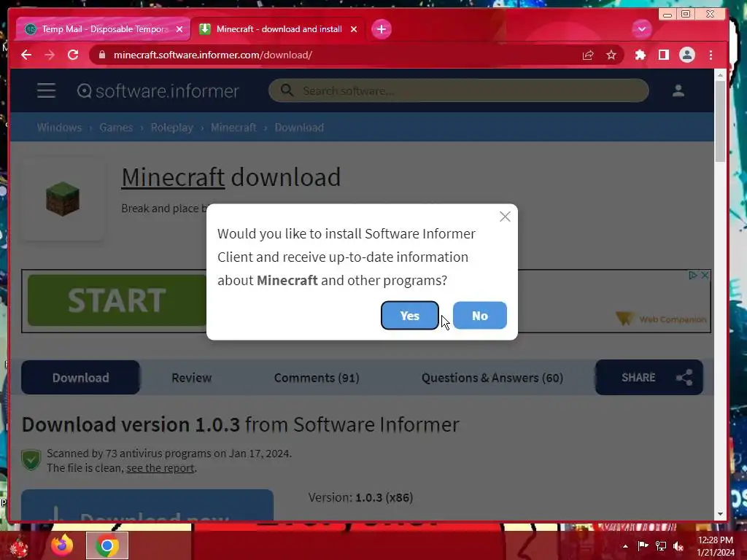Click the SHARE button
Screen dimensions: 747x560
(x=649, y=377)
